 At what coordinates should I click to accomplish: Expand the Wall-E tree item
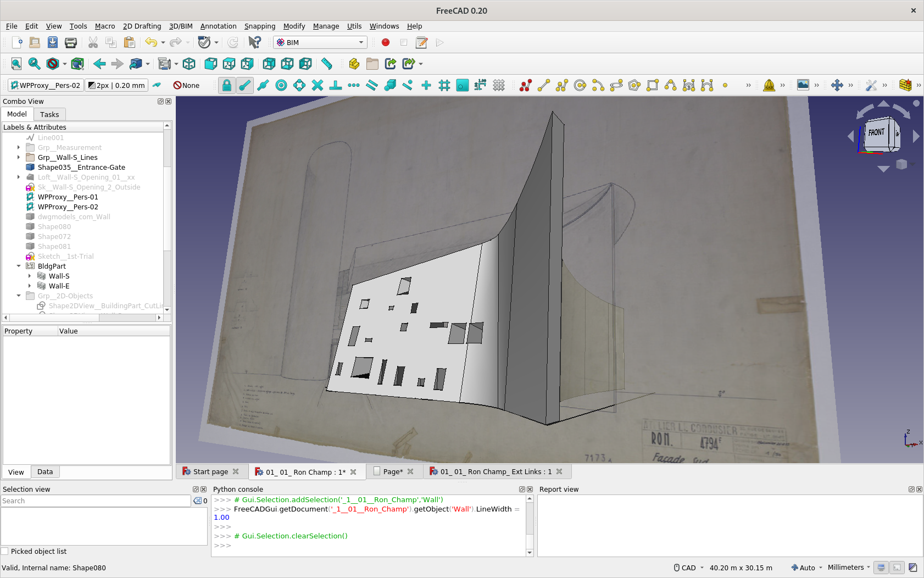(30, 286)
